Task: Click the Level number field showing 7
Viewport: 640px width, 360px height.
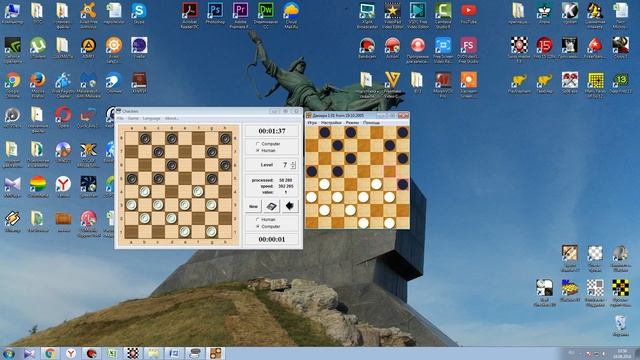Action: click(285, 165)
